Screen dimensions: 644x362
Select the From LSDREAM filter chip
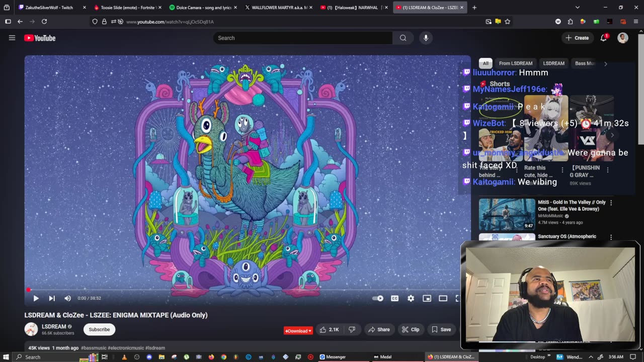point(516,63)
